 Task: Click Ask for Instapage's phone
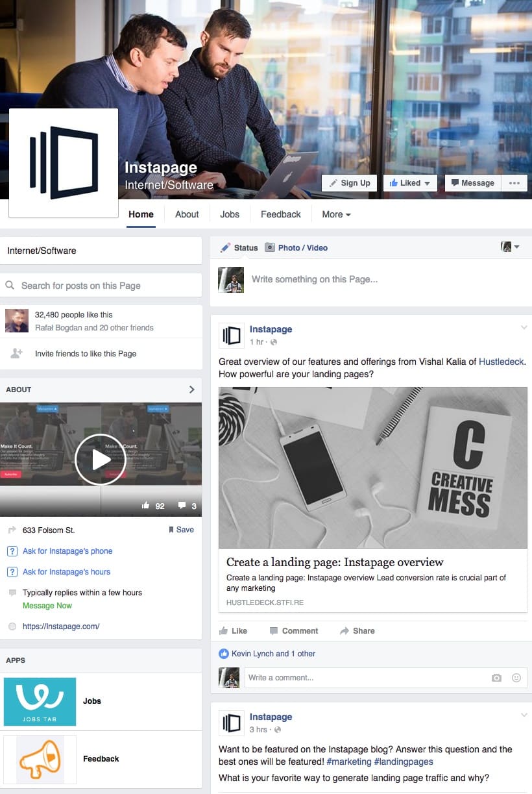click(x=67, y=551)
